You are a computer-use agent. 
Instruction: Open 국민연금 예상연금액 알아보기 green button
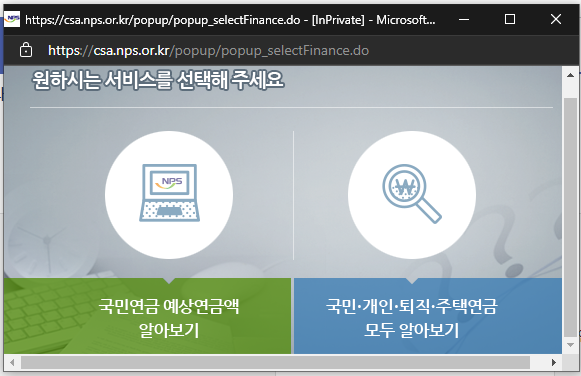(147, 316)
